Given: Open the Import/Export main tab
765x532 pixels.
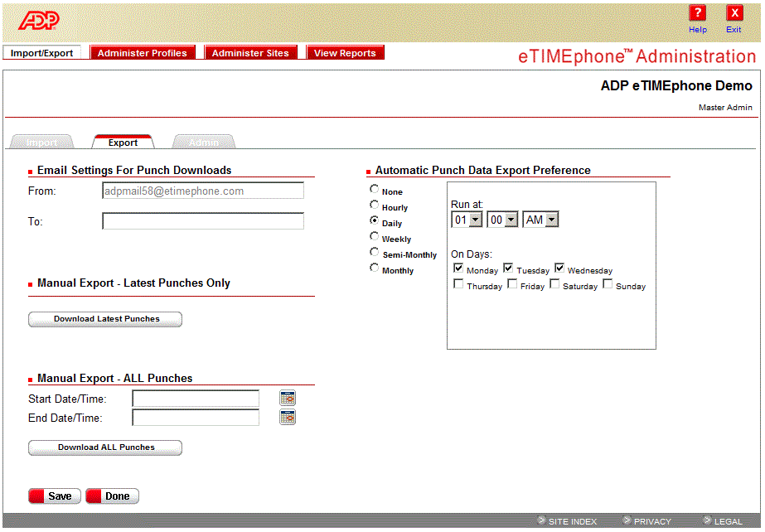Looking at the screenshot, I should point(42,53).
